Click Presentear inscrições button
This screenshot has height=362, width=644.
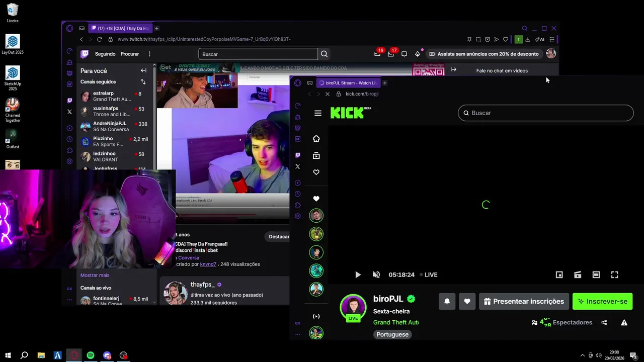pyautogui.click(x=524, y=301)
